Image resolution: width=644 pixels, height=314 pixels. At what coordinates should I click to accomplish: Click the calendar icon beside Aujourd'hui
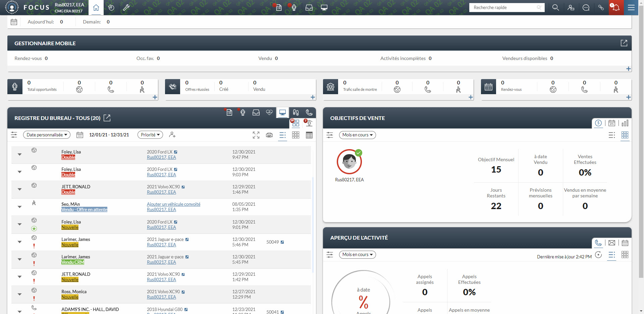(14, 22)
